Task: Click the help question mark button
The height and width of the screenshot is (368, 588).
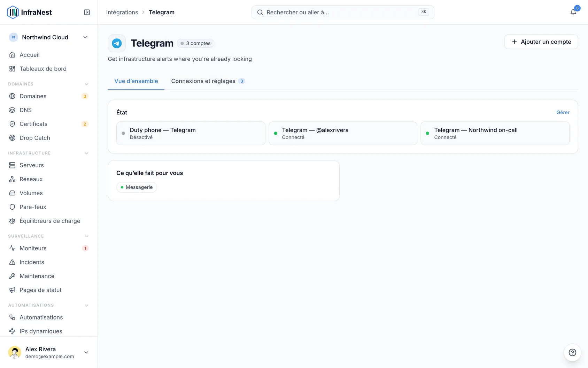Action: 572,352
